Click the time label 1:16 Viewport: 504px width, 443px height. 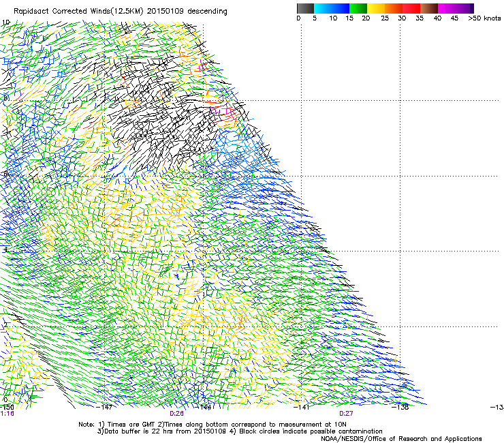pyautogui.click(x=7, y=414)
